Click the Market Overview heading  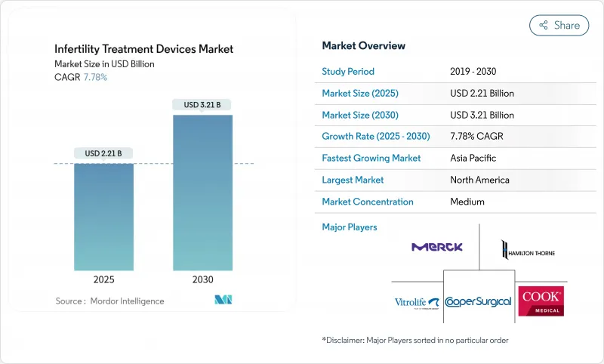pyautogui.click(x=363, y=46)
